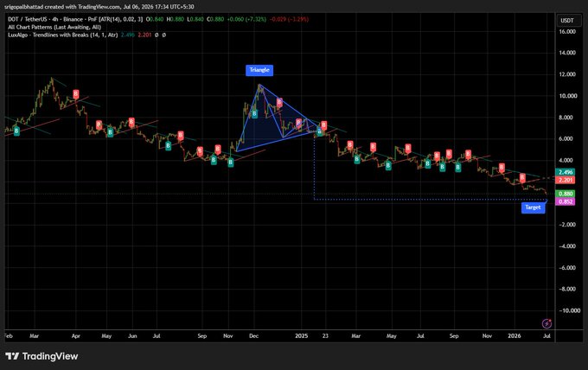Click the 12.000 price axis label
Viewport: 588px width, 370px height.
[567, 74]
